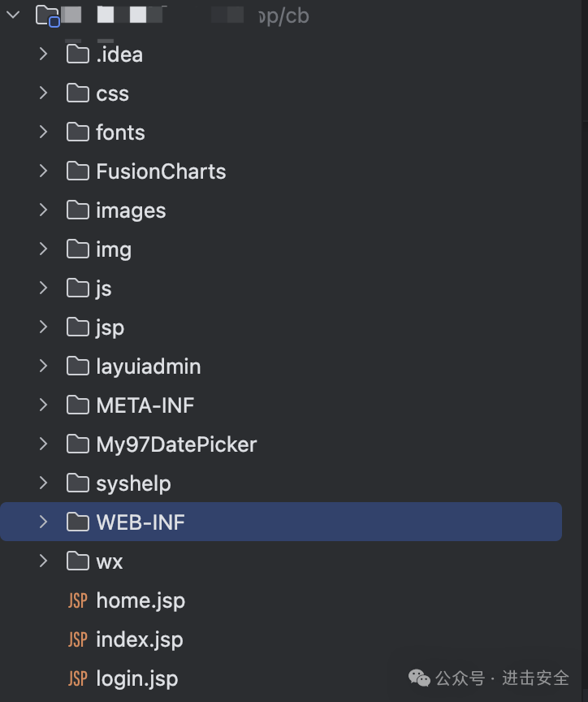Image resolution: width=588 pixels, height=702 pixels.
Task: Select the css folder
Action: (x=112, y=93)
